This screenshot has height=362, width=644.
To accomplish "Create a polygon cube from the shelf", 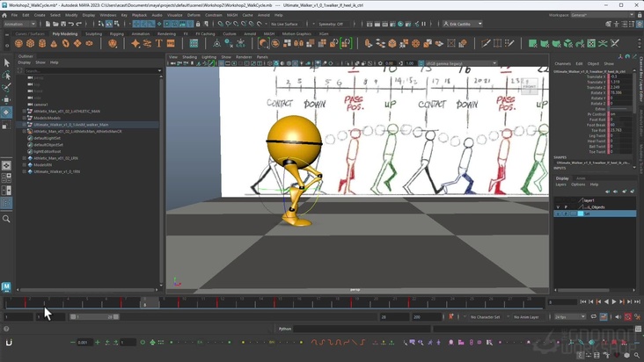I will (31, 43).
